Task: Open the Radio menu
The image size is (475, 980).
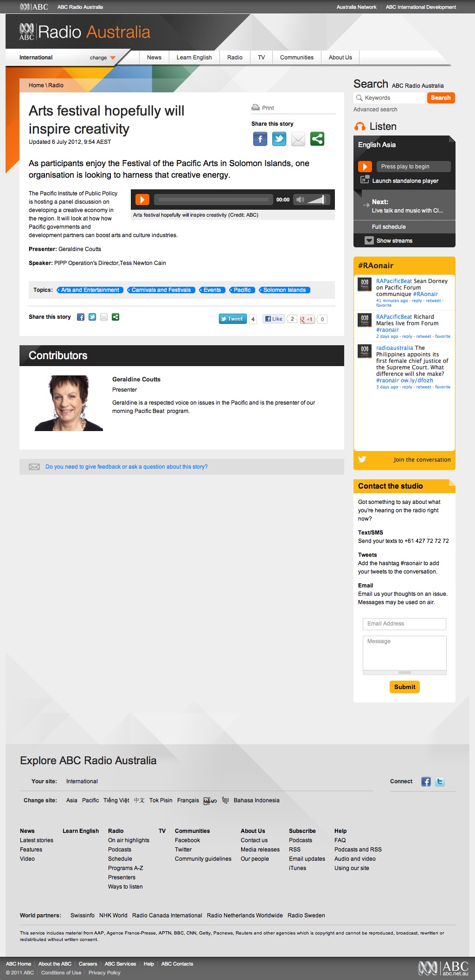Action: (235, 58)
